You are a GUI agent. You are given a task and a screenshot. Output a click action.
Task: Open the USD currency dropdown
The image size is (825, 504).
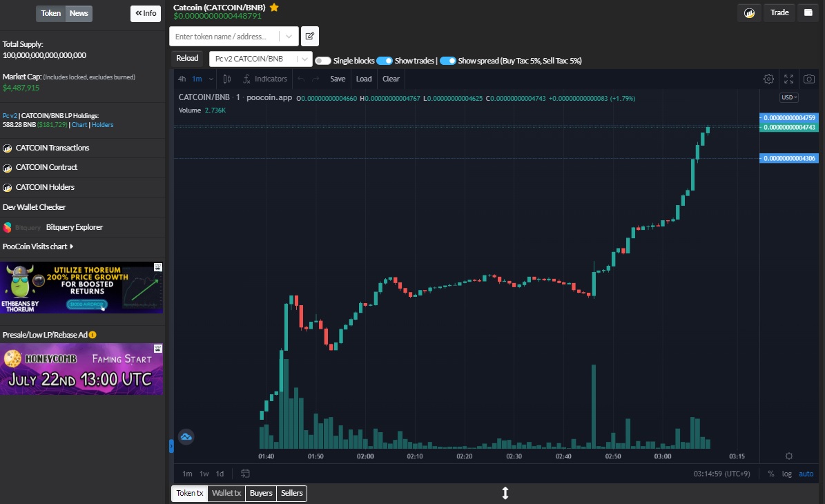(x=788, y=97)
